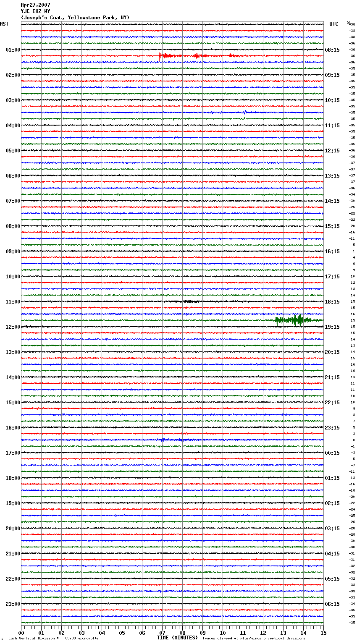Select the MST label '22:00'
The image size is (357, 644).
tap(13, 579)
